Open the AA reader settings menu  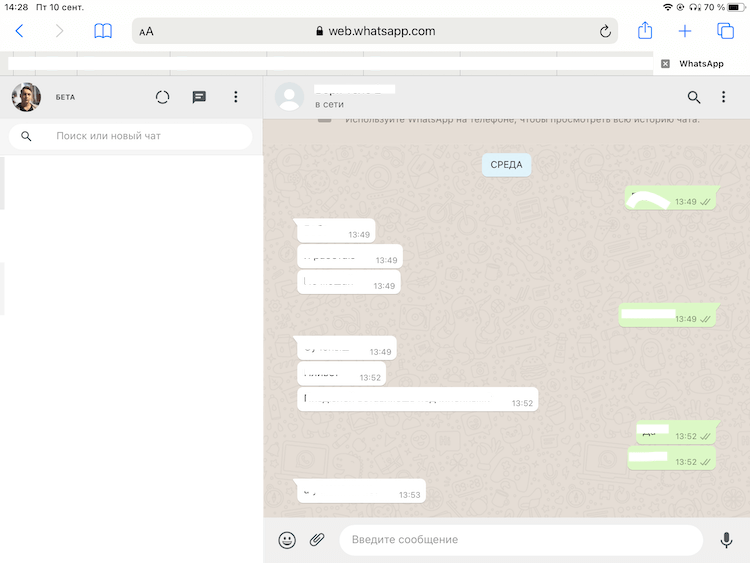click(x=146, y=31)
